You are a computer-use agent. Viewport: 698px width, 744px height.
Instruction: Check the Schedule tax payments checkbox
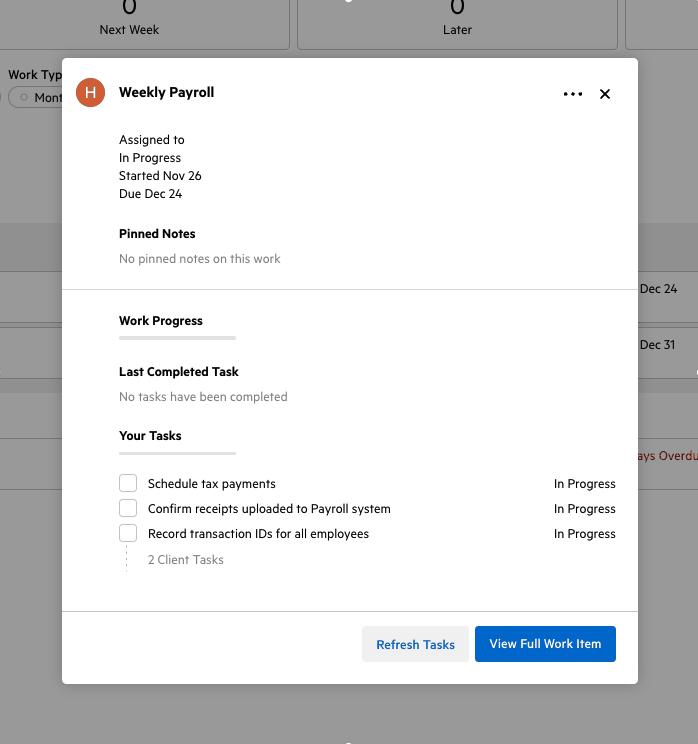128,484
